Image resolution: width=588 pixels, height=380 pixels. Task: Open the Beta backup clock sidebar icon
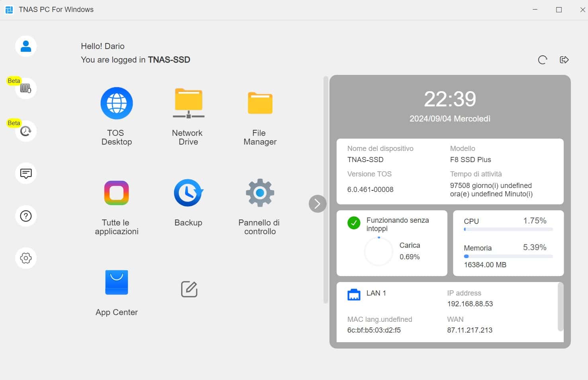click(x=26, y=131)
